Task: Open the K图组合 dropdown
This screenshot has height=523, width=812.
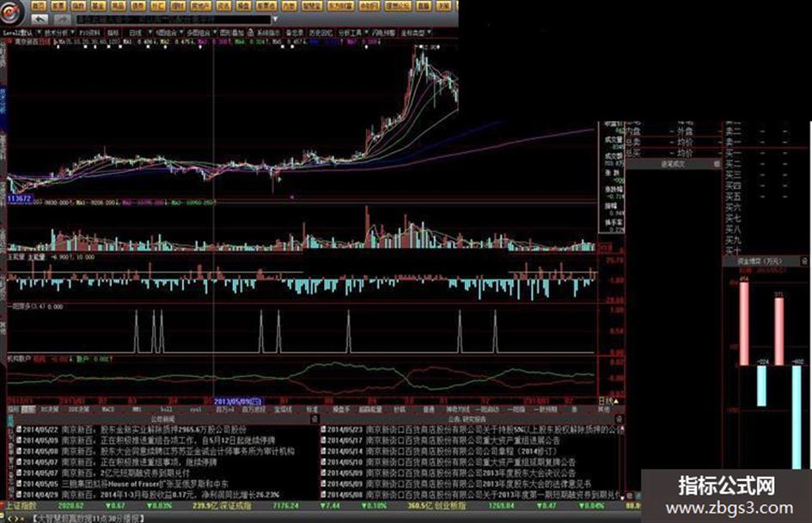Action: (x=170, y=32)
